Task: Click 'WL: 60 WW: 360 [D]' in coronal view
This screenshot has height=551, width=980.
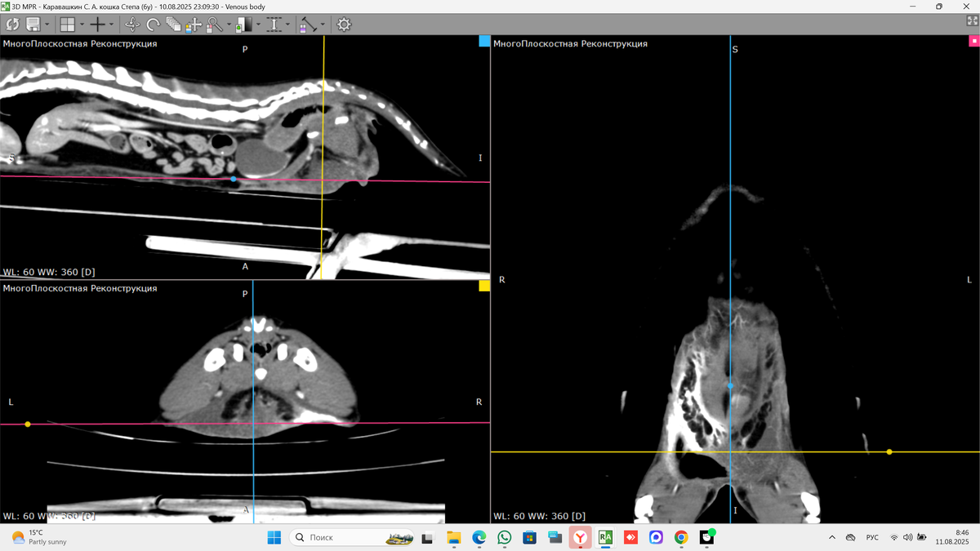Action: click(x=539, y=516)
